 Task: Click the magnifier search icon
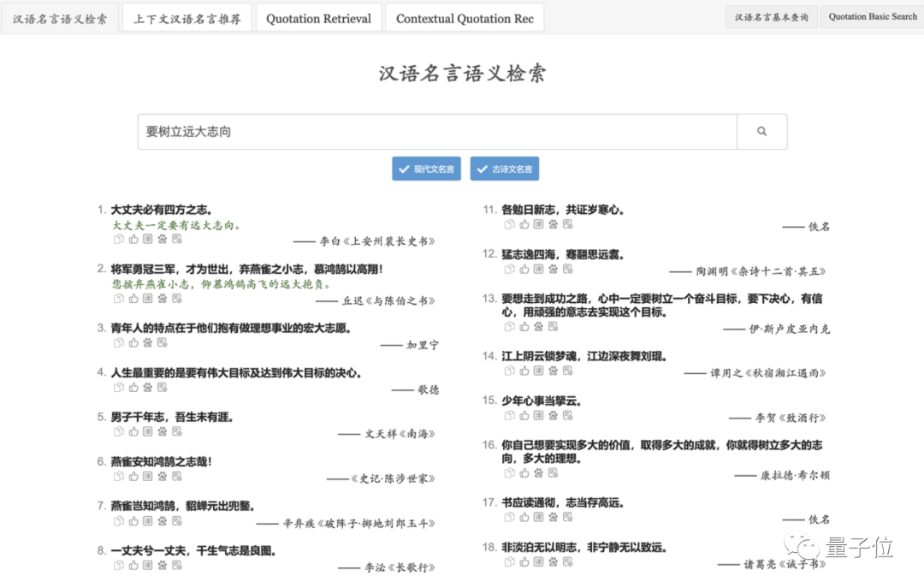(x=761, y=130)
